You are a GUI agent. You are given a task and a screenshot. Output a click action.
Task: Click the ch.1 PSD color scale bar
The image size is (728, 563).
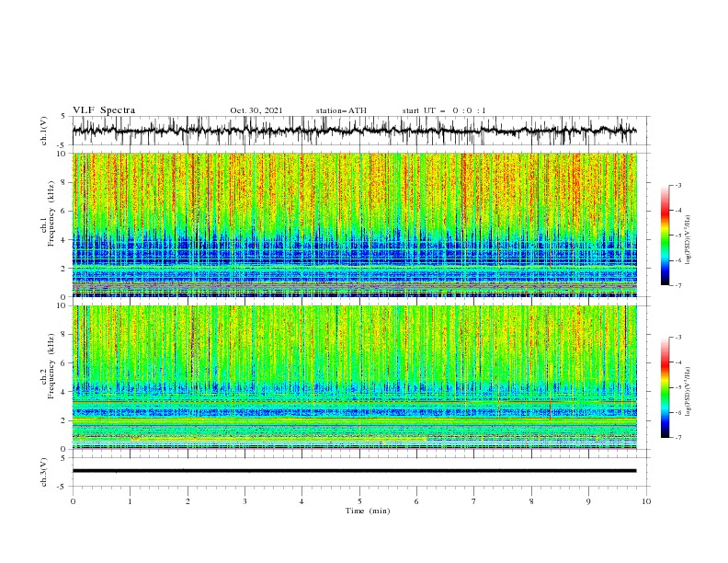665,235
